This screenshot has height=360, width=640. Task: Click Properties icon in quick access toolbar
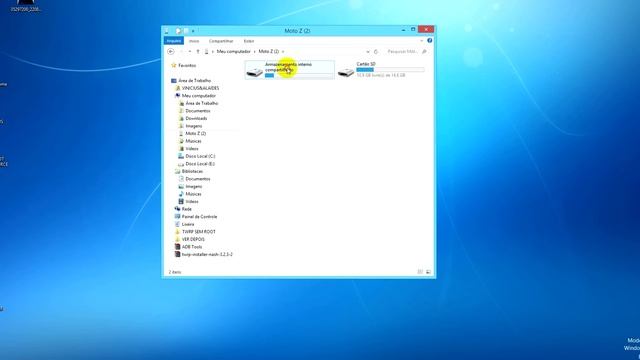click(178, 31)
